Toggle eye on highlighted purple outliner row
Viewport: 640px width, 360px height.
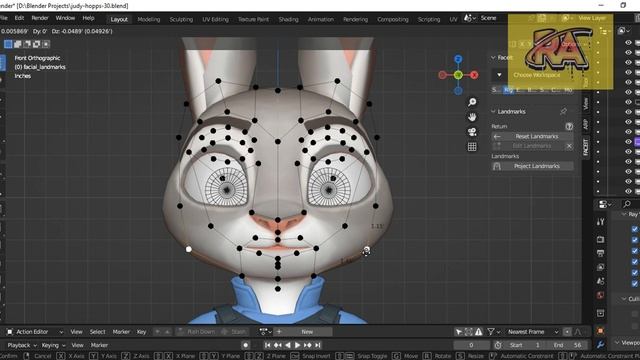coord(629,142)
